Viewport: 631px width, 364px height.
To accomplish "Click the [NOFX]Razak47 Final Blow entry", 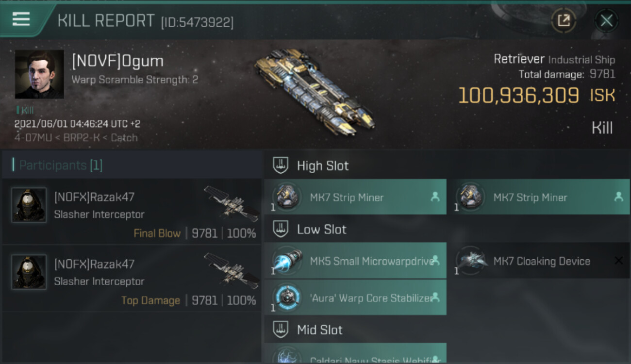I will [x=132, y=212].
